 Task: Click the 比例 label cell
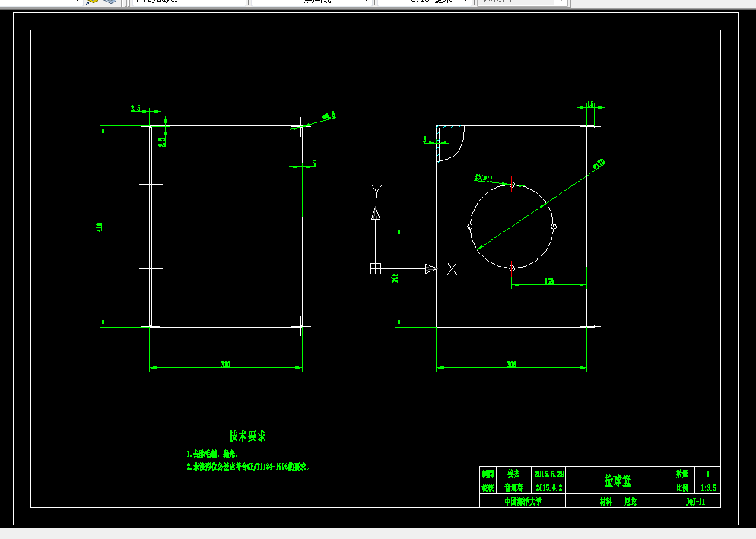(x=682, y=487)
